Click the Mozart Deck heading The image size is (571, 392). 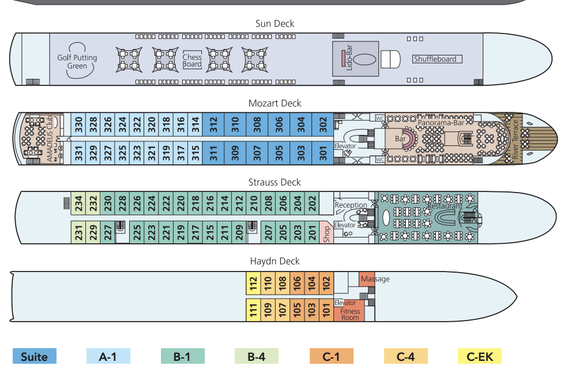coord(275,103)
